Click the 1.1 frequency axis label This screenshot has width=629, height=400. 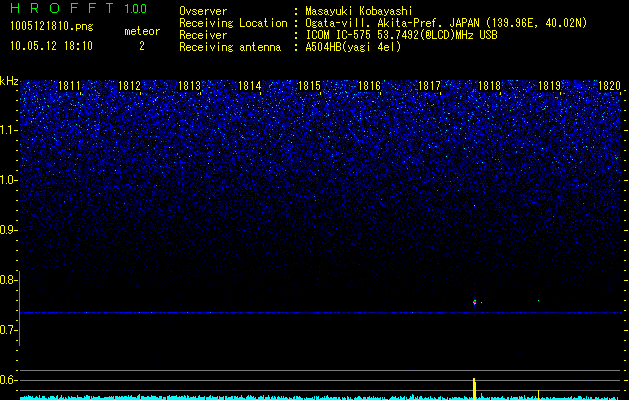[9, 130]
